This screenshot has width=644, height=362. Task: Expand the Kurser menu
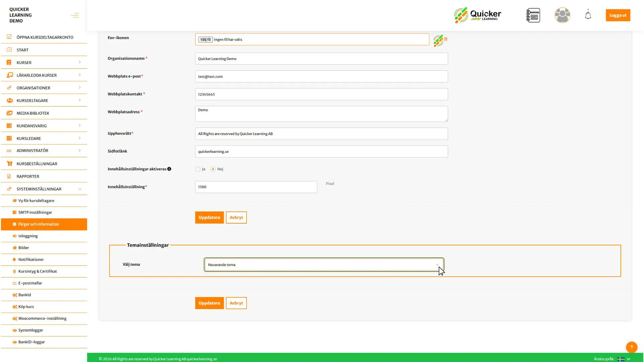tap(80, 62)
